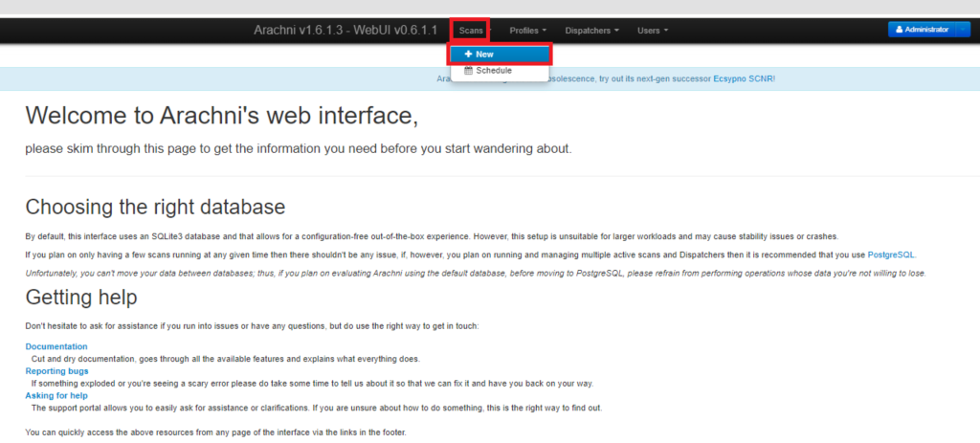Click the Administrator account button
980x443 pixels.
[922, 30]
